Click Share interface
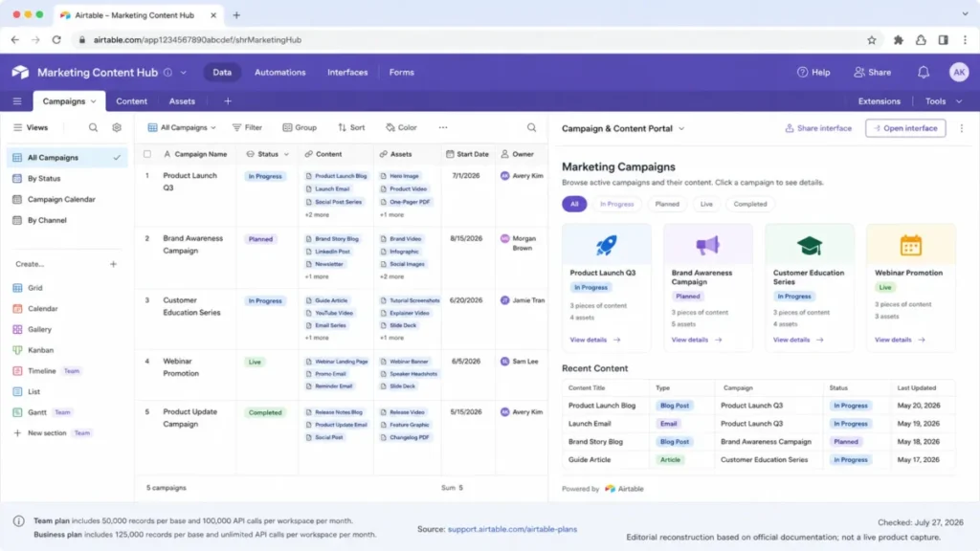980x551 pixels. (818, 128)
